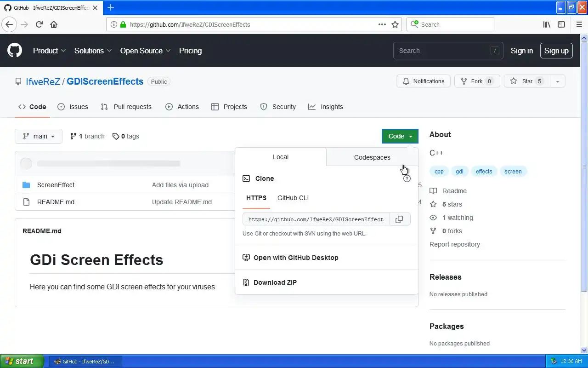The width and height of the screenshot is (588, 368).
Task: Click the Pricing link
Action: [x=190, y=51]
